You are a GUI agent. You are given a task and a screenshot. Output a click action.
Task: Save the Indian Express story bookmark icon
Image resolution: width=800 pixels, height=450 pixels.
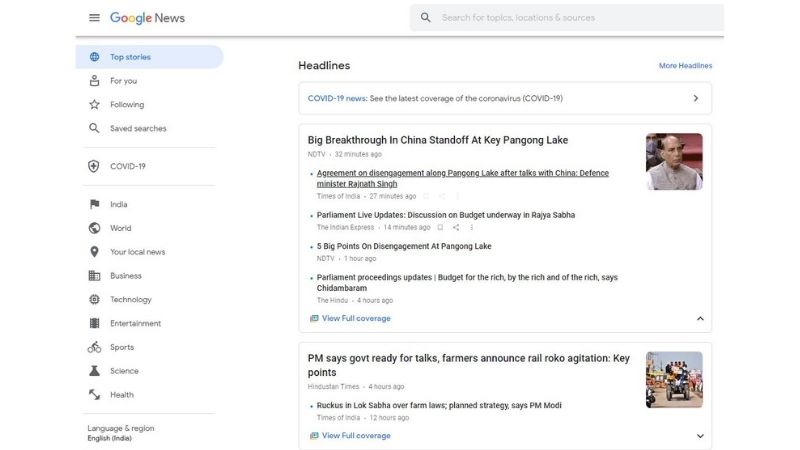pyautogui.click(x=440, y=228)
